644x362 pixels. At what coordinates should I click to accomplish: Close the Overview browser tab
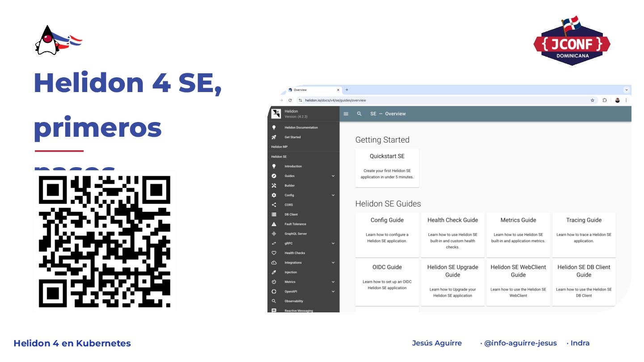coord(338,90)
